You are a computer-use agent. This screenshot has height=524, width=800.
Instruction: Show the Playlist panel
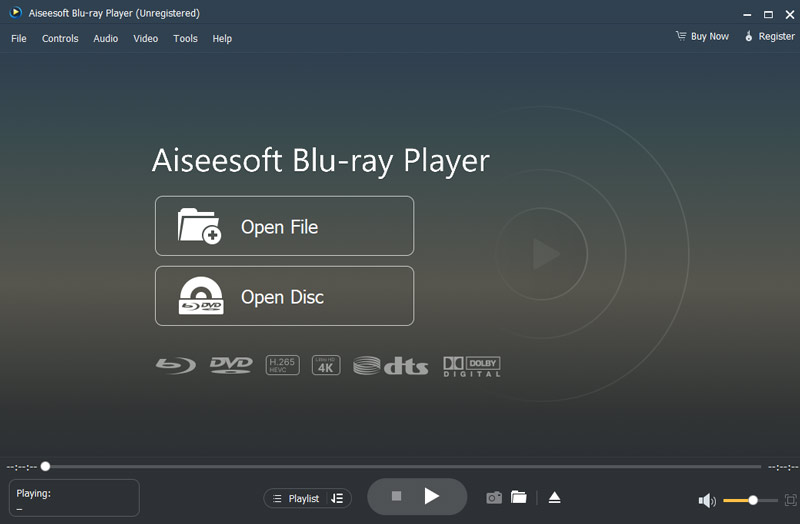pyautogui.click(x=296, y=498)
